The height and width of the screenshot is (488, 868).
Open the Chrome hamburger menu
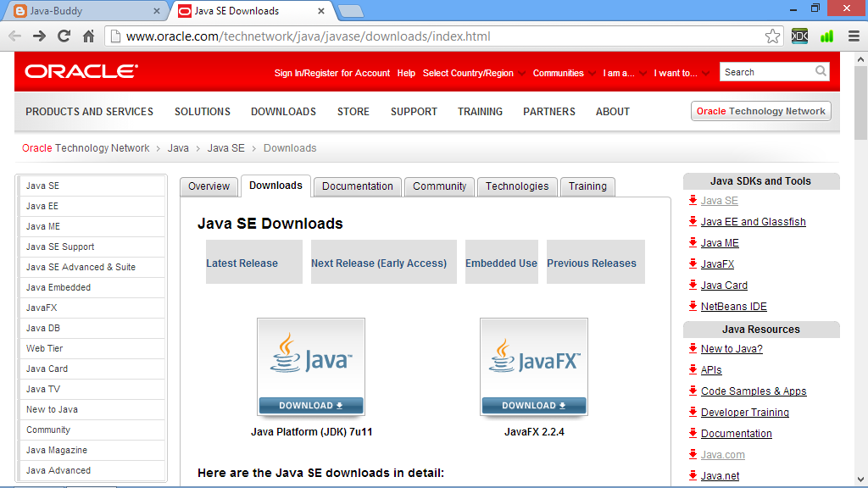pos(851,36)
